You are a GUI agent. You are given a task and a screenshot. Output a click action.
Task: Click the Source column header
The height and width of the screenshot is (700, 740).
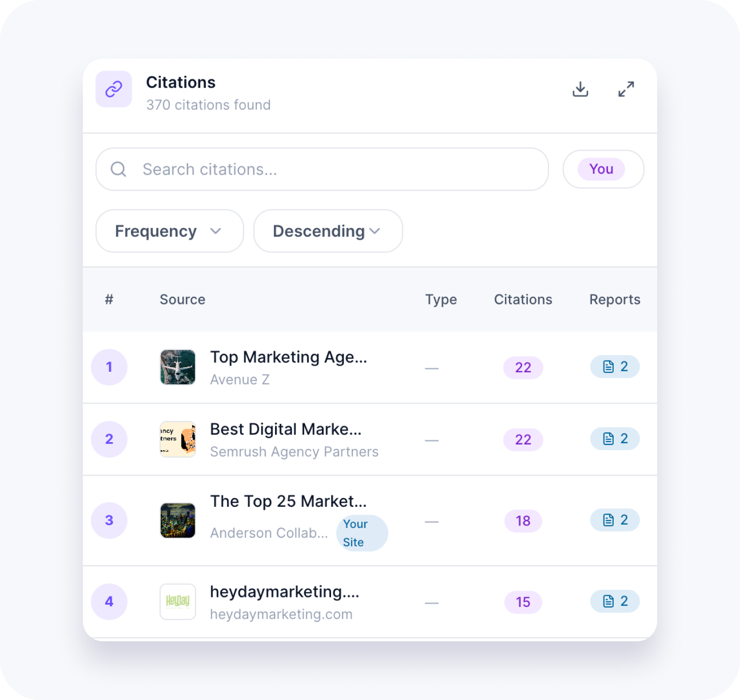tap(182, 299)
